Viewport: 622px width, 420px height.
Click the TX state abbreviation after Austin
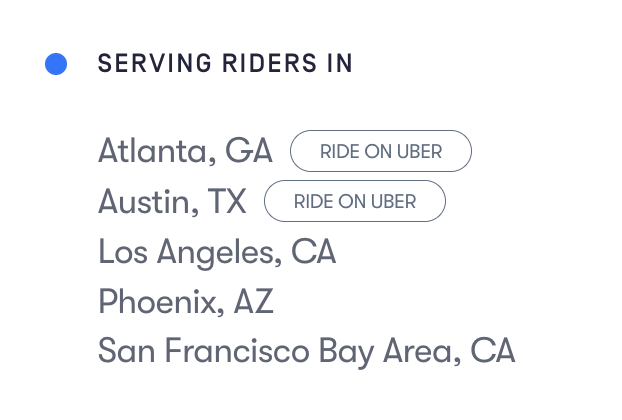coord(227,202)
